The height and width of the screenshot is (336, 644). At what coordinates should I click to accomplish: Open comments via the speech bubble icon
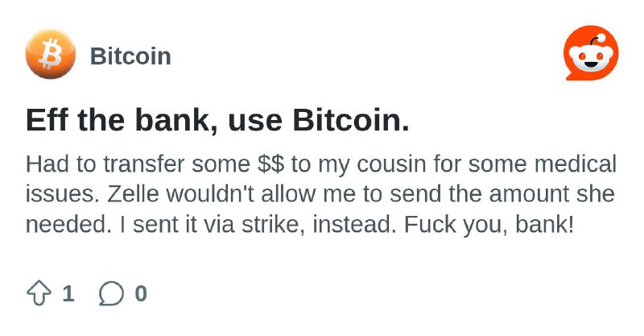pos(111,293)
